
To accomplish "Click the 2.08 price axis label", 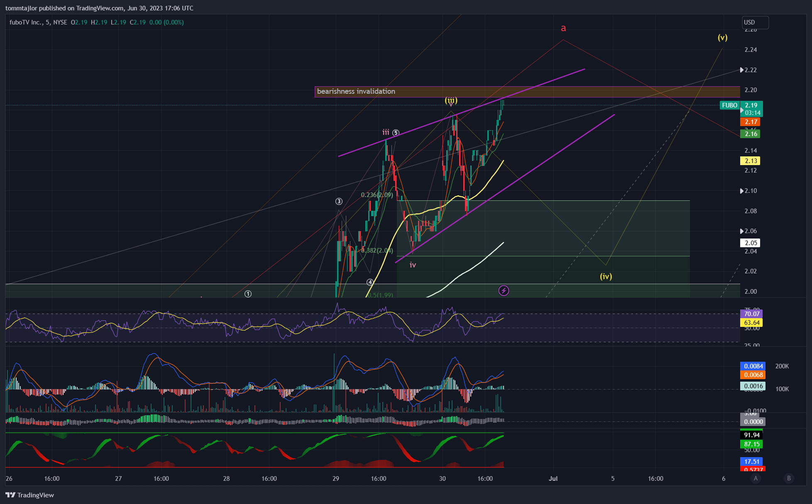I will [x=751, y=211].
